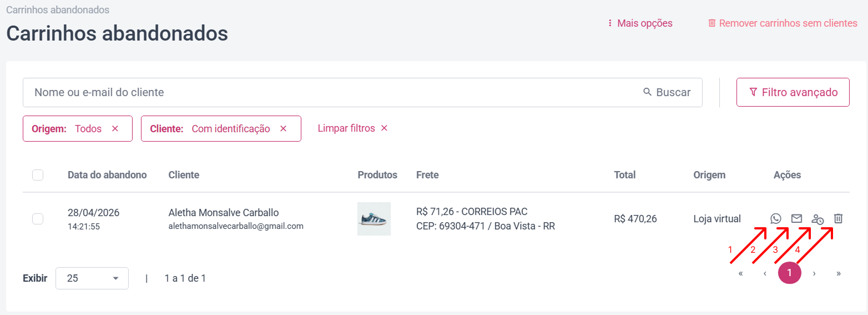The height and width of the screenshot is (315, 868).
Task: Send email via the envelope icon
Action: point(796,218)
